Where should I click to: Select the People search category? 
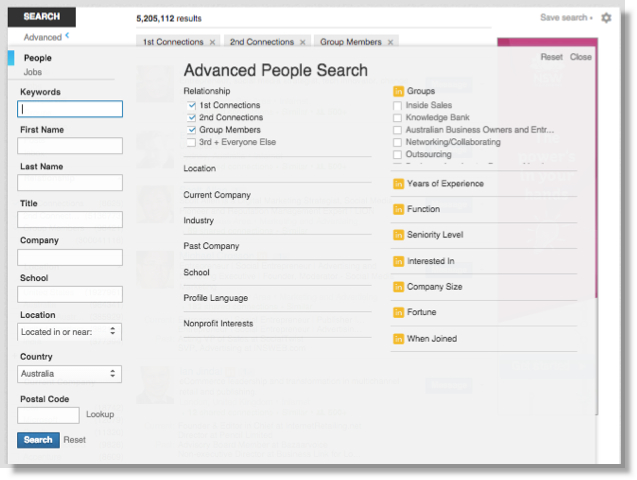[38, 58]
